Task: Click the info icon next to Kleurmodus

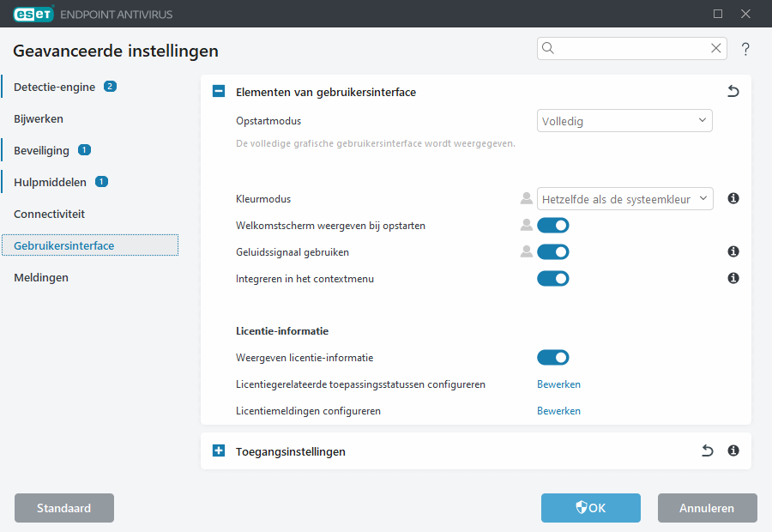Action: 733,198
